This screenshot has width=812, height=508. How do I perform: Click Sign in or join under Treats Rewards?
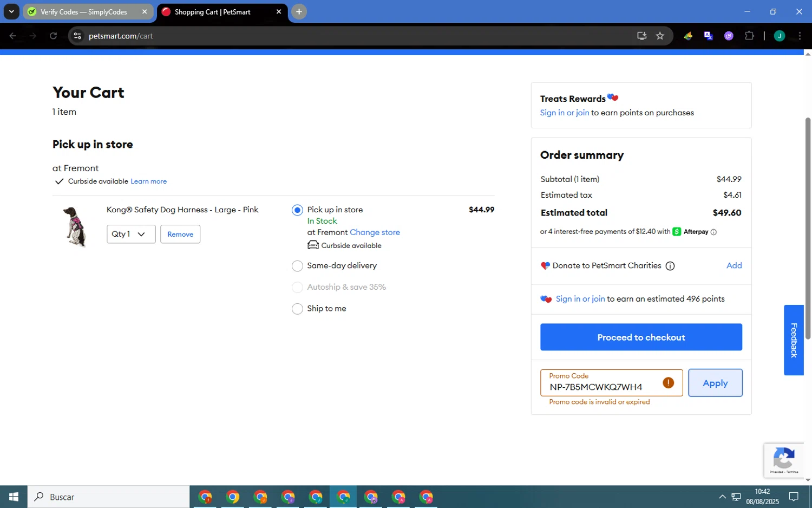click(565, 113)
